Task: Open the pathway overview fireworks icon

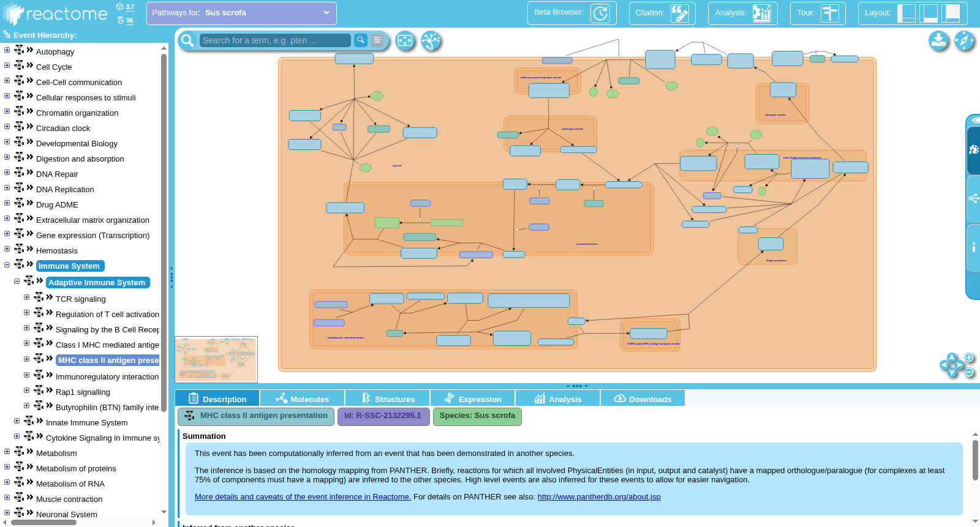Action: (x=431, y=40)
